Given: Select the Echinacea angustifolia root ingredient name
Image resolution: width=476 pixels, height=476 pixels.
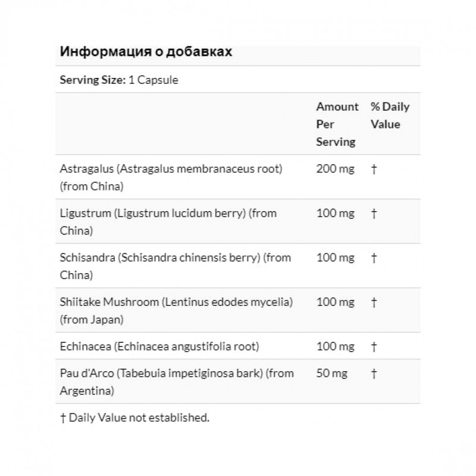Looking at the screenshot, I should pos(159,347).
